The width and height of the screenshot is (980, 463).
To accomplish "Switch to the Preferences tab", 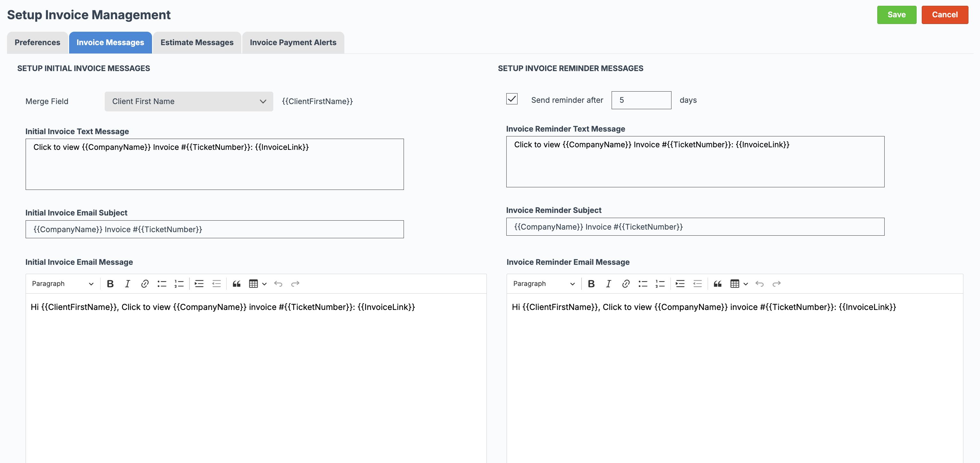I will [x=37, y=42].
